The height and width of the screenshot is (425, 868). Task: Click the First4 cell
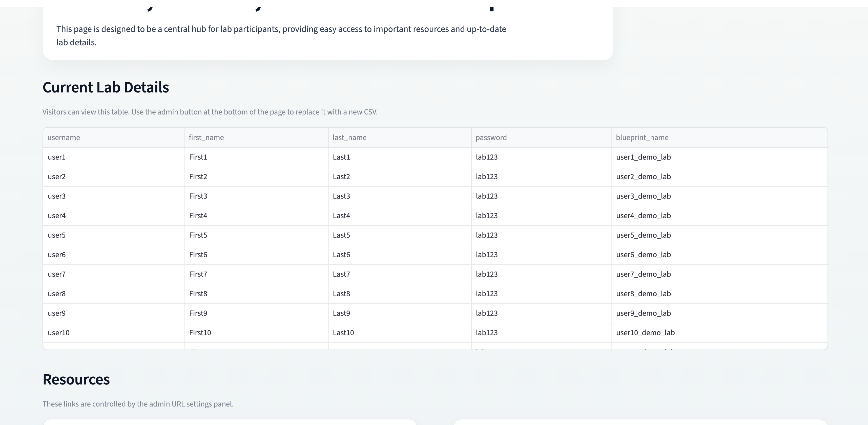pyautogui.click(x=256, y=216)
